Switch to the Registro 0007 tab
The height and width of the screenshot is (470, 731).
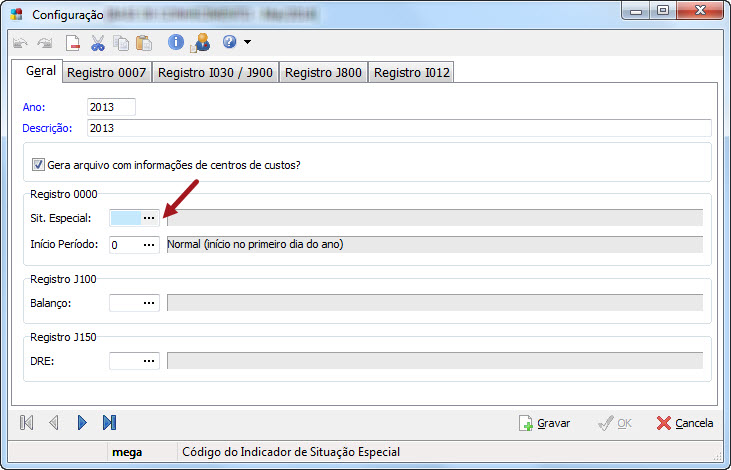tap(105, 72)
